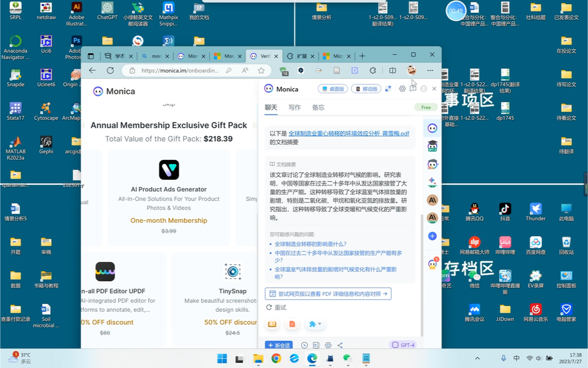Screen dimensions: 588x368
Task: Click the share conversation icon
Action: click(340, 345)
